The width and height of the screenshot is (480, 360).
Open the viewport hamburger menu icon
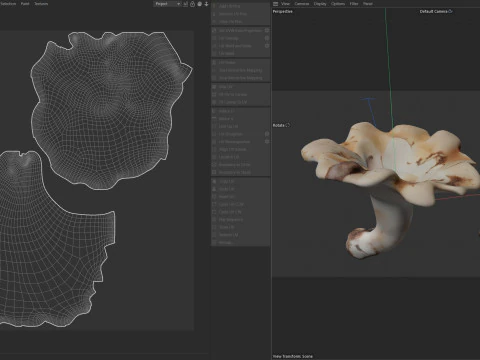coord(275,4)
